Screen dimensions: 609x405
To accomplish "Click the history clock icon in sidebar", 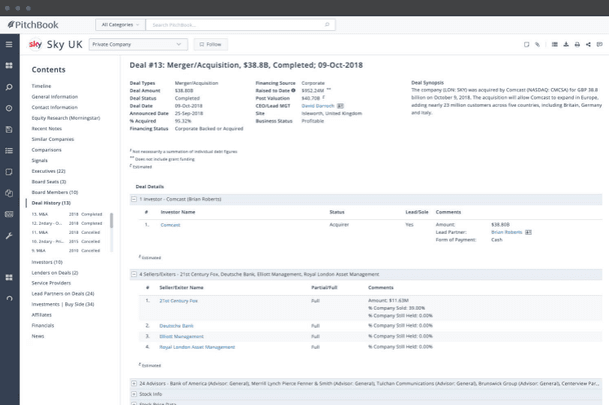I will (9, 108).
